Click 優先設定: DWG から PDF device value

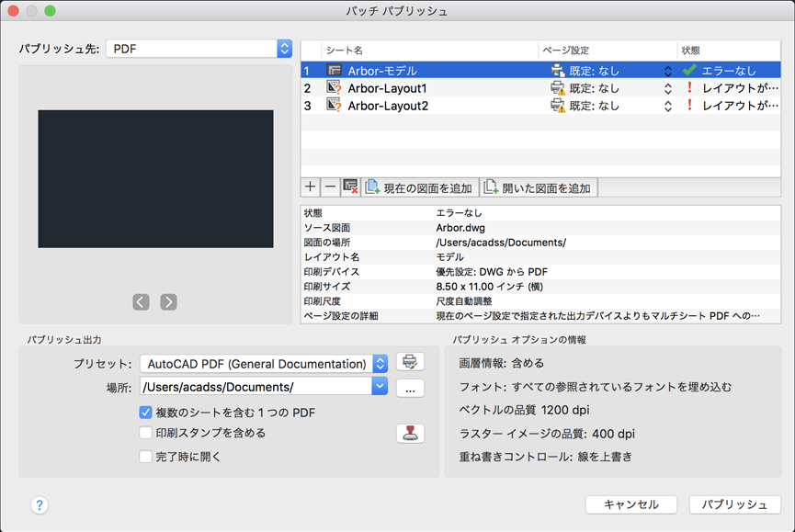point(492,272)
